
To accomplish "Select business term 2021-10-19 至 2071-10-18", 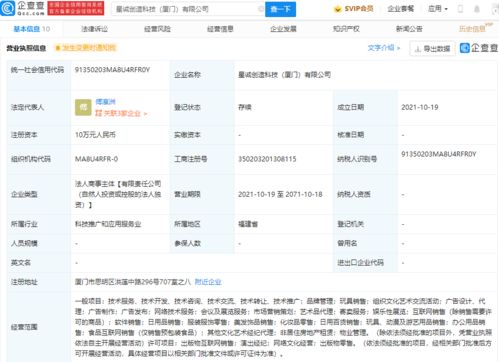I will click(280, 194).
